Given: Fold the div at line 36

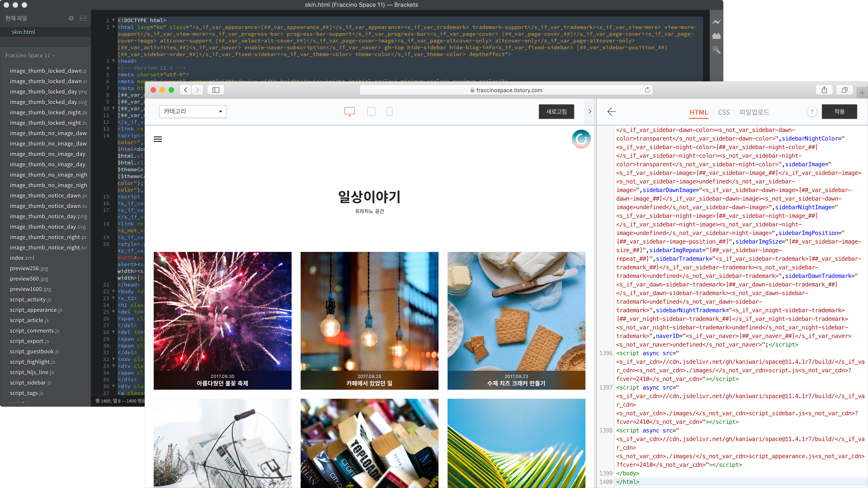Looking at the screenshot, I should point(113,386).
